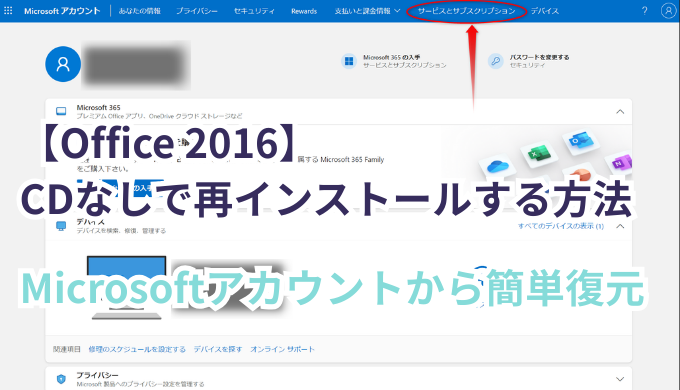The image size is (680, 390).
Task: Click the Microsoft 365 card heading
Action: tap(98, 108)
